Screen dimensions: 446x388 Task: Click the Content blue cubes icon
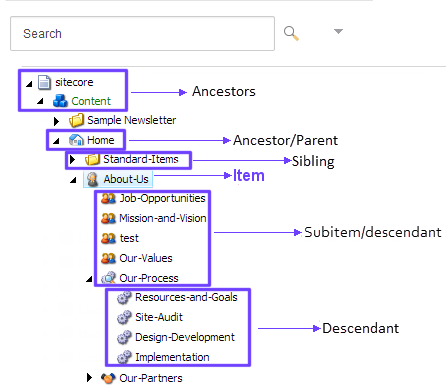pyautogui.click(x=60, y=101)
